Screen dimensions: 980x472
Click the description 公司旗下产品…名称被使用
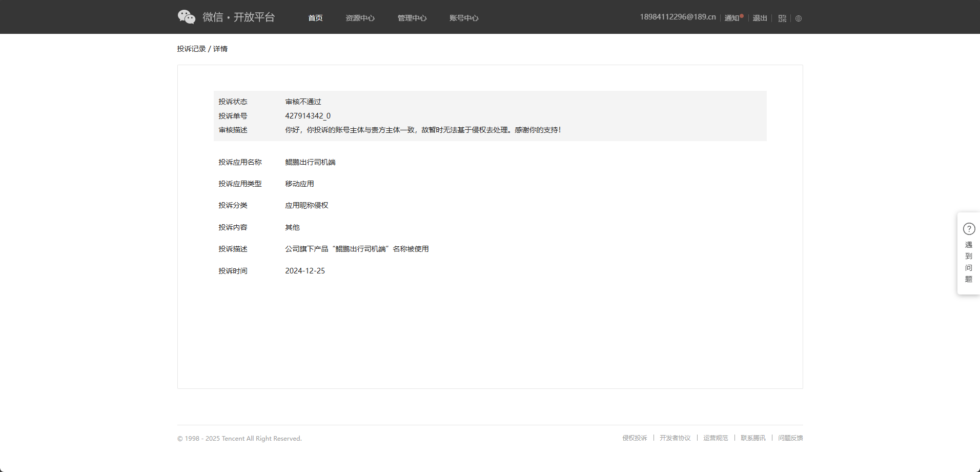click(357, 249)
